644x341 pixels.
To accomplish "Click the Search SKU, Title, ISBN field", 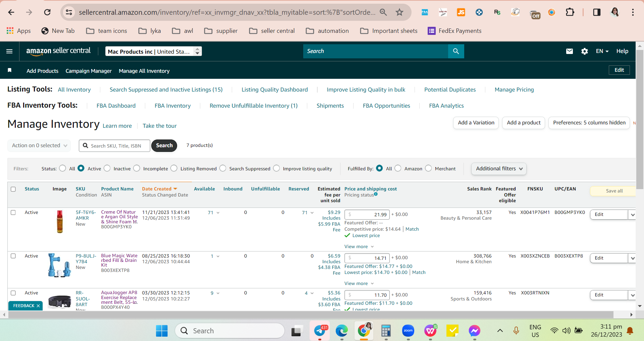I will pos(114,146).
